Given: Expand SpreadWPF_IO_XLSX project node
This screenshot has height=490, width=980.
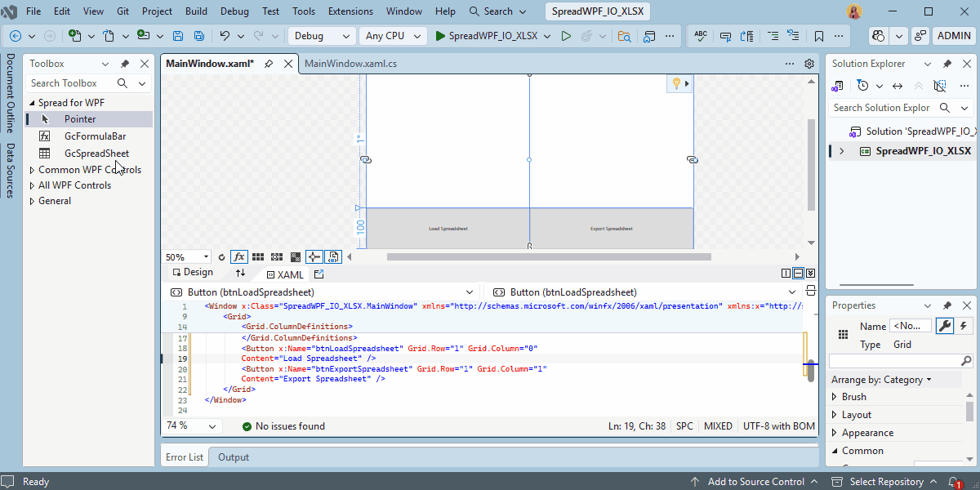Looking at the screenshot, I should tap(841, 151).
